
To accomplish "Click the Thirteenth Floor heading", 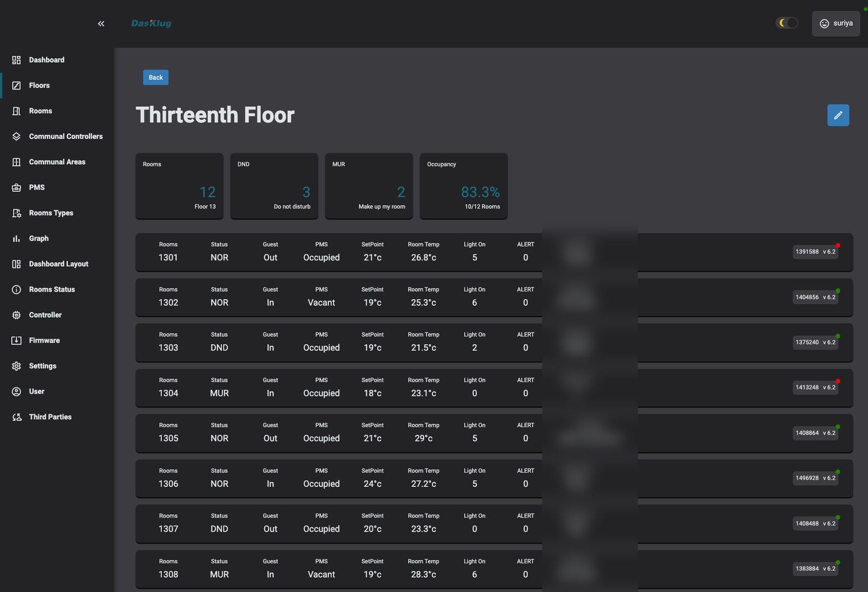I will [215, 115].
